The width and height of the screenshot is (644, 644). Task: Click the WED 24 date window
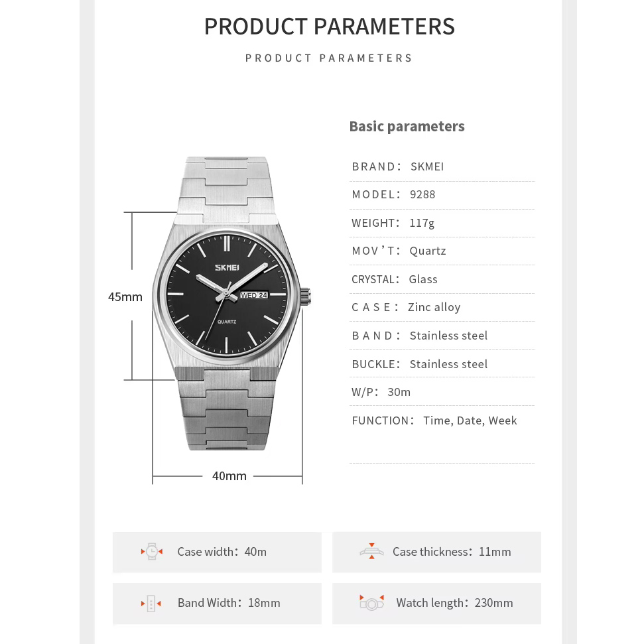pos(254,295)
